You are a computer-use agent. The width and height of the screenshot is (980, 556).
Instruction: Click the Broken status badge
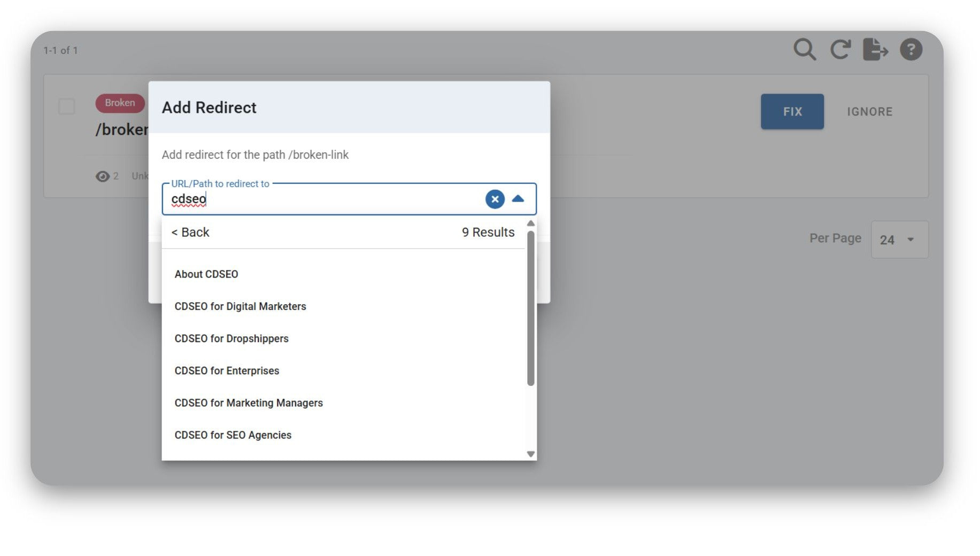120,103
